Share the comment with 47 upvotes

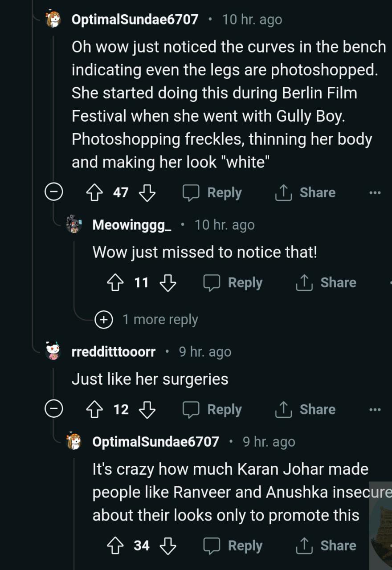coord(306,193)
